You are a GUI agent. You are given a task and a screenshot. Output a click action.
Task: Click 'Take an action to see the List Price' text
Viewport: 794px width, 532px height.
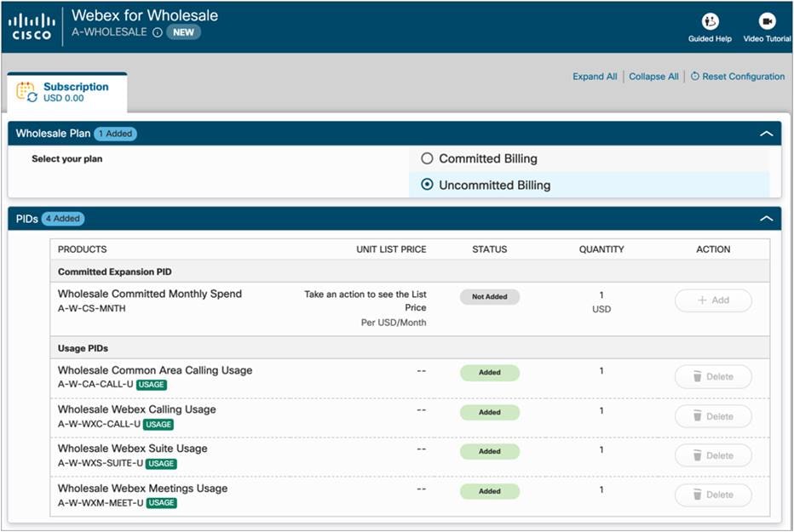[365, 300]
